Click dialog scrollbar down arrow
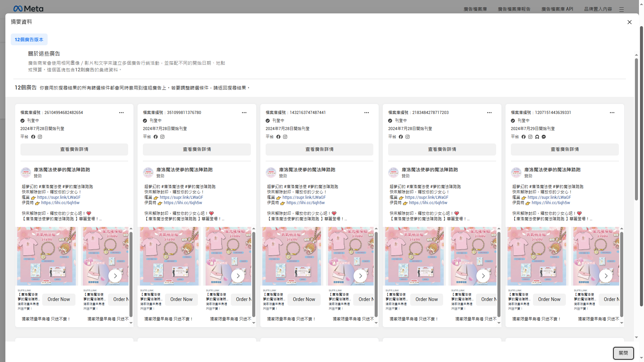 pos(636,338)
